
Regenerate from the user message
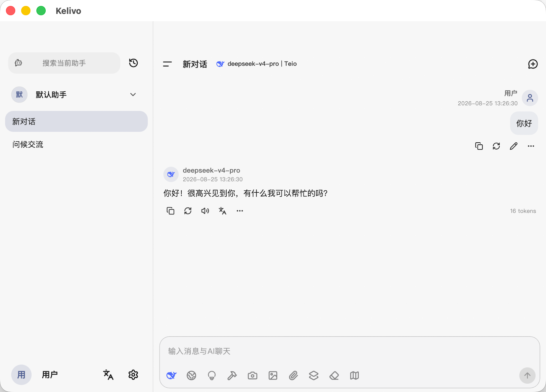(x=496, y=146)
